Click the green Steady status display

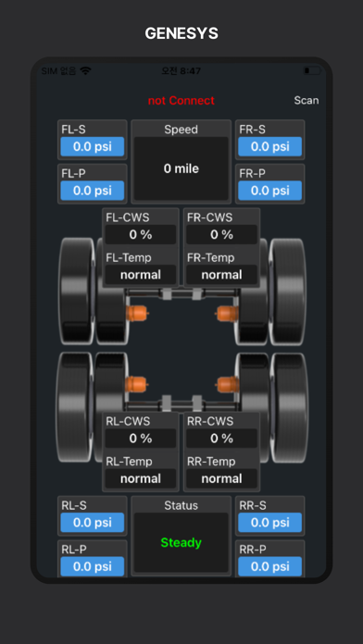(x=181, y=542)
